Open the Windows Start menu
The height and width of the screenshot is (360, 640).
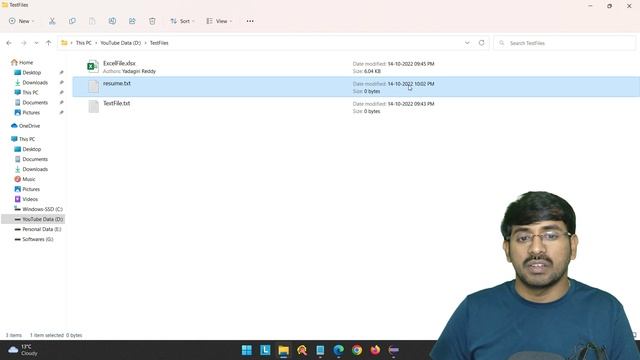pyautogui.click(x=247, y=350)
